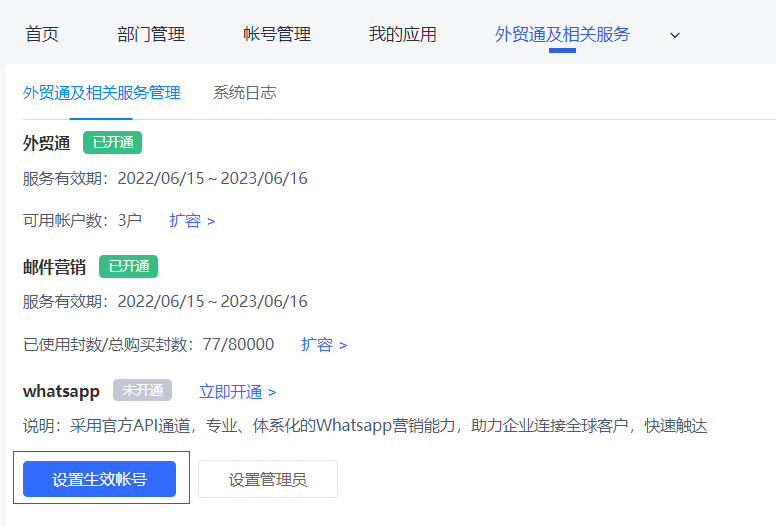776x526 pixels.
Task: Click the 未开通 badge next to whatsapp
Action: 142,390
